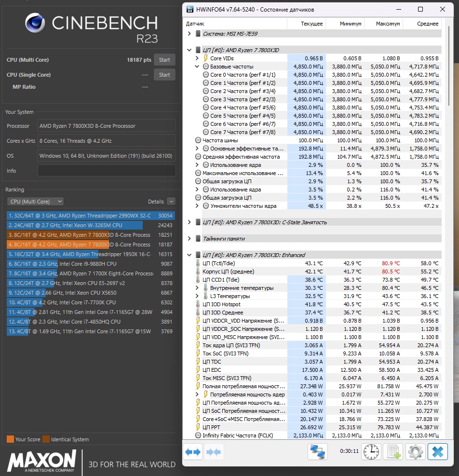Expand Умножители частоты ядра row
Viewport: 459px width, 476px height.
click(x=197, y=206)
